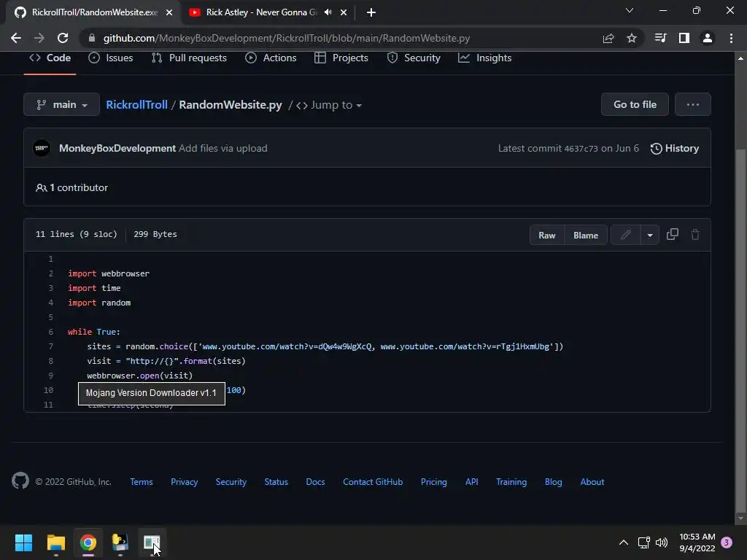Open Mojang Version Downloader taskbar icon
Viewport: 747px width, 560px height.
(x=152, y=542)
